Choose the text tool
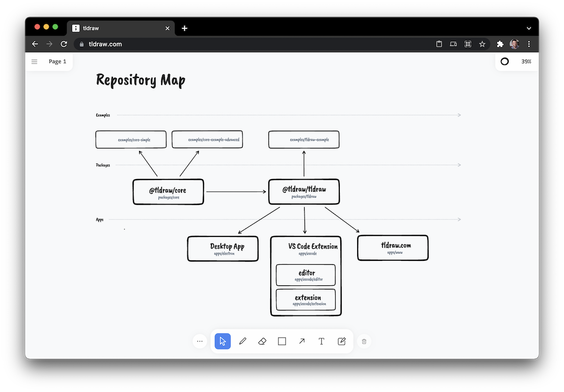Screen dimensions: 564x392 pos(321,341)
